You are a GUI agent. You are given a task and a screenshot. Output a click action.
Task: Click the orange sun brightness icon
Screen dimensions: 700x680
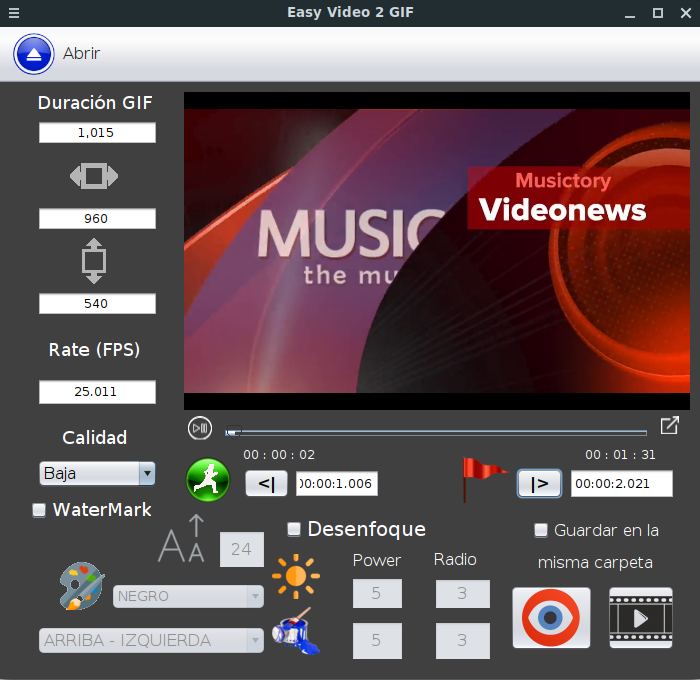click(296, 576)
